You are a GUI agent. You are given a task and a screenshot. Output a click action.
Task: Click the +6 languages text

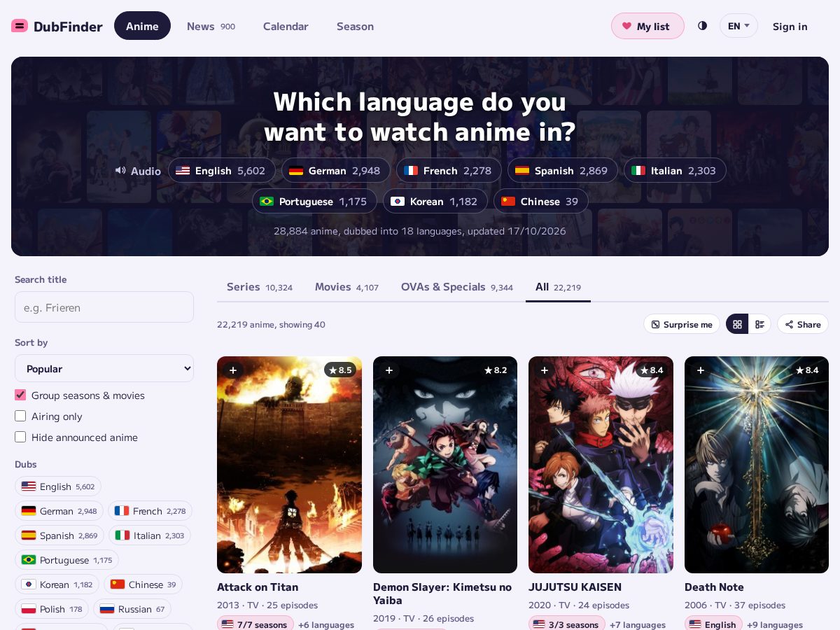tap(326, 624)
